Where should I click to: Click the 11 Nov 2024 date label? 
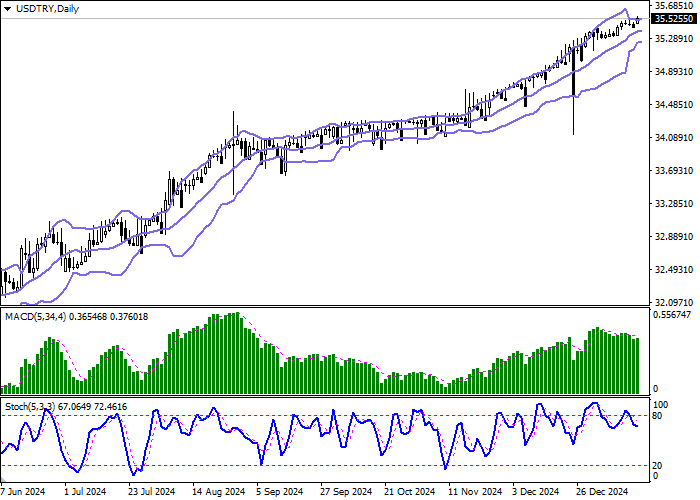(x=475, y=491)
